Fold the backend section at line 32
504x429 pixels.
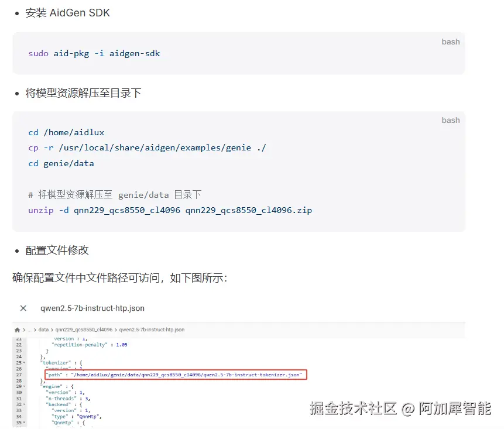24,404
